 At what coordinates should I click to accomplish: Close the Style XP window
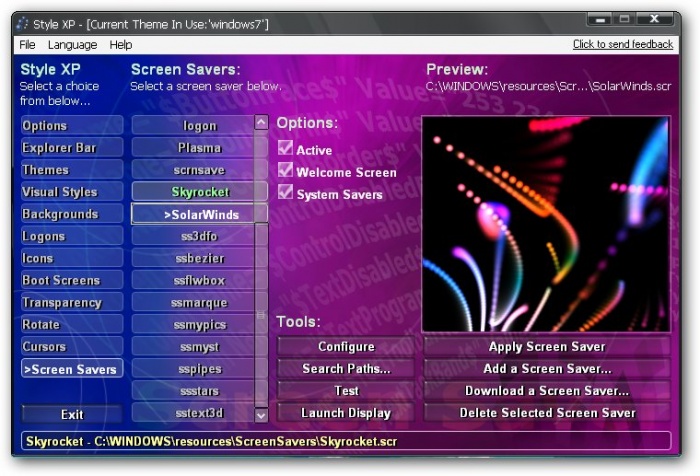point(654,19)
